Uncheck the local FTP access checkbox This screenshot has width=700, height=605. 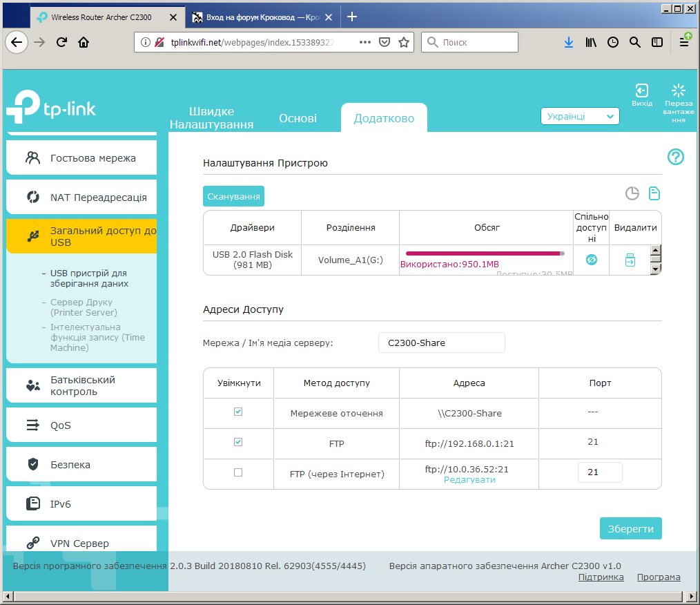[238, 442]
